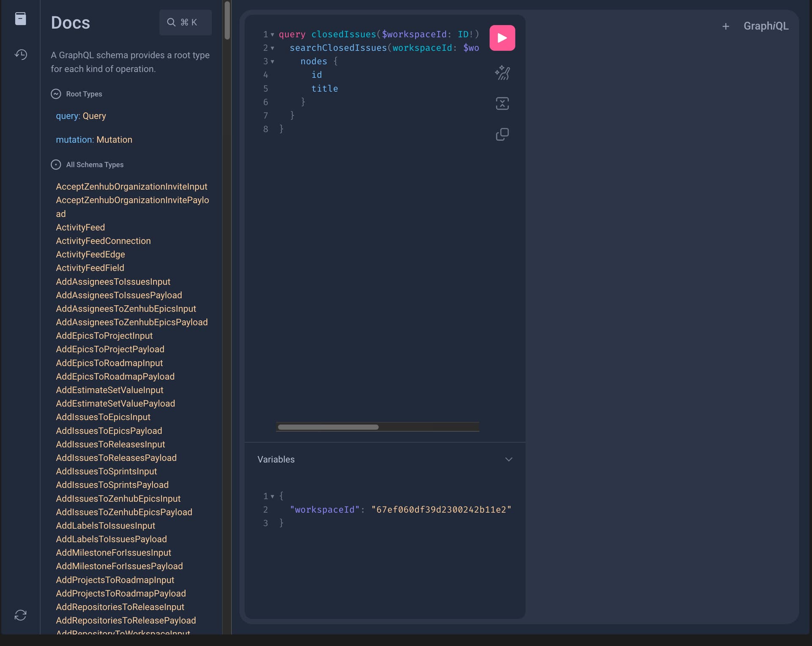
Task: Open AddProjectsToRoadmapInput type
Action: tap(115, 580)
